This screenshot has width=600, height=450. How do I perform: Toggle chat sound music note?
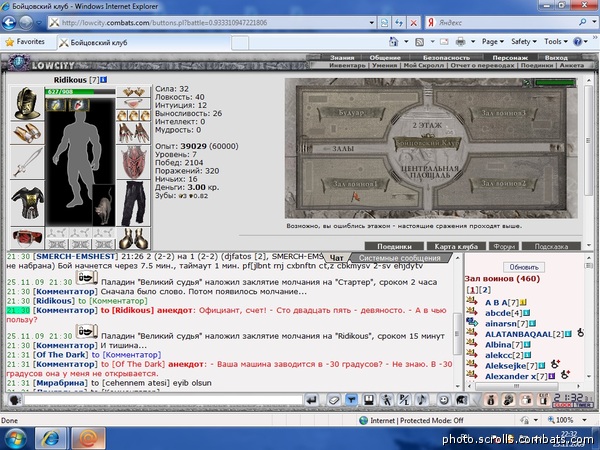coord(421,400)
